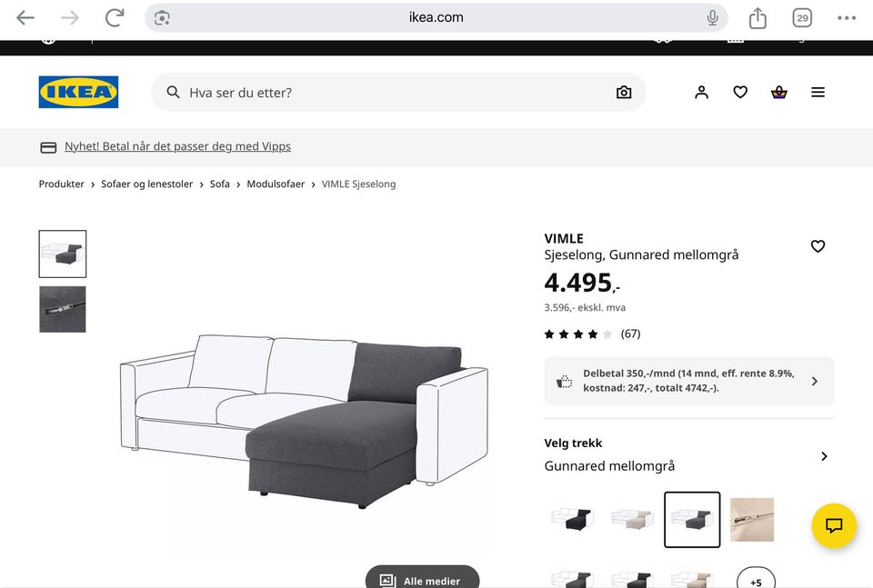Open the hamburger menu icon
This screenshot has height=588, width=873.
[x=818, y=93]
